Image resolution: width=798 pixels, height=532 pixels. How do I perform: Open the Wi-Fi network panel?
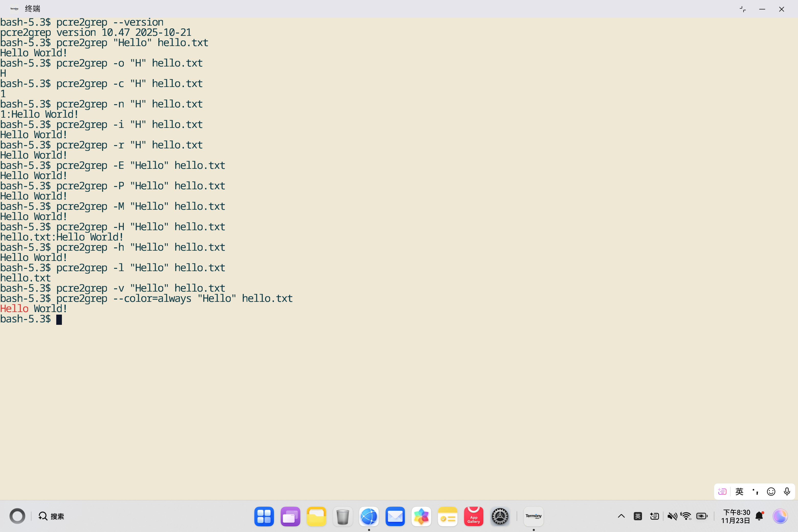click(686, 516)
